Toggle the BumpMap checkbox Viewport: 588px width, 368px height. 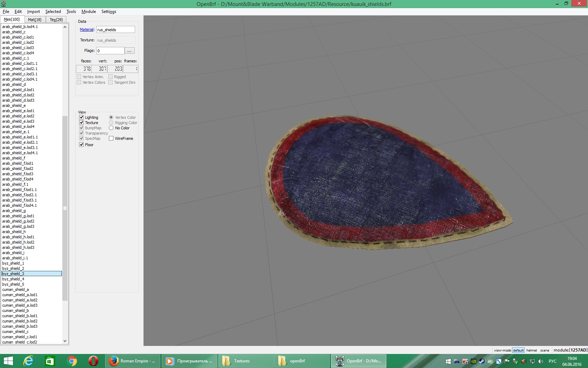pos(81,128)
